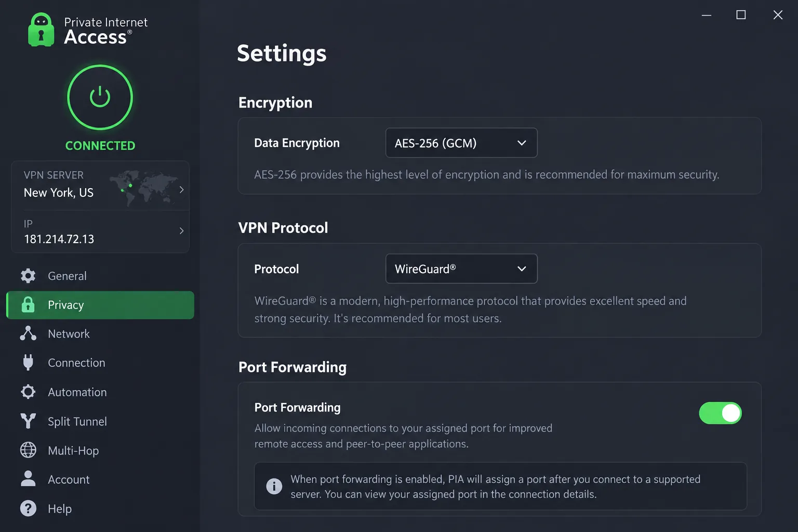Disable the Port Forwarding toggle

pos(720,413)
